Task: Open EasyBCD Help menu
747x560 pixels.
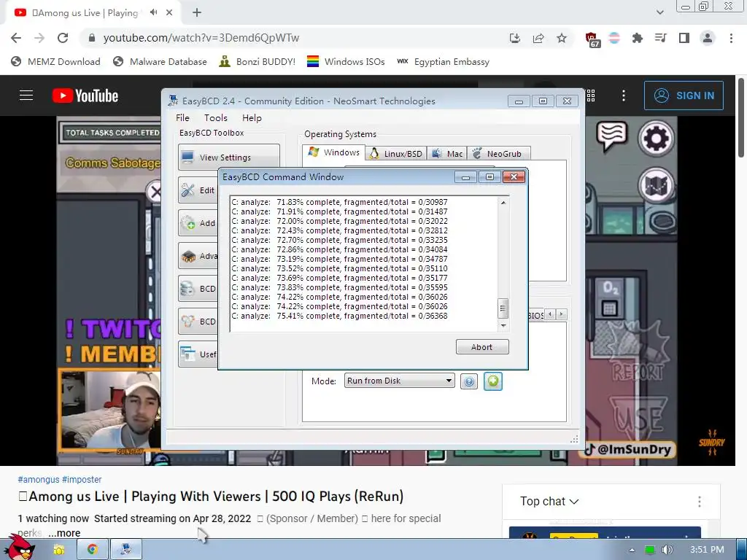Action: point(252,118)
